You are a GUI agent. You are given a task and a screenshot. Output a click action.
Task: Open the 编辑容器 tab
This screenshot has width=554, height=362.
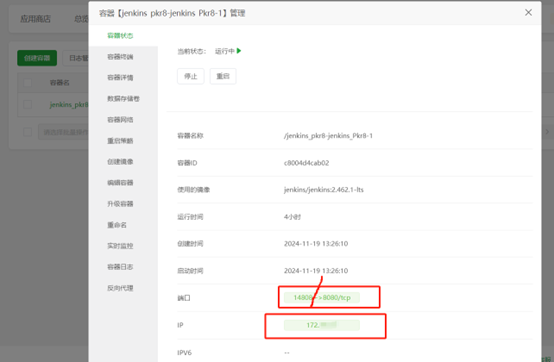coord(120,183)
